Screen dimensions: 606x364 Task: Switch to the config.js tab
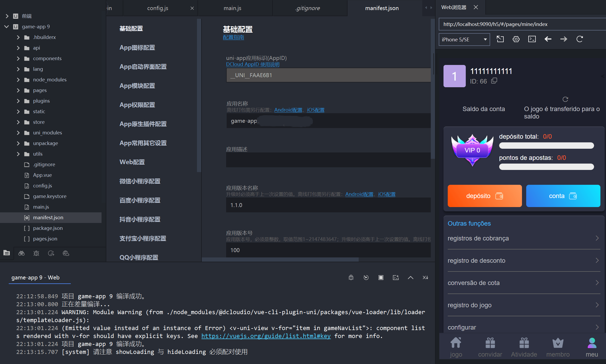click(x=157, y=8)
